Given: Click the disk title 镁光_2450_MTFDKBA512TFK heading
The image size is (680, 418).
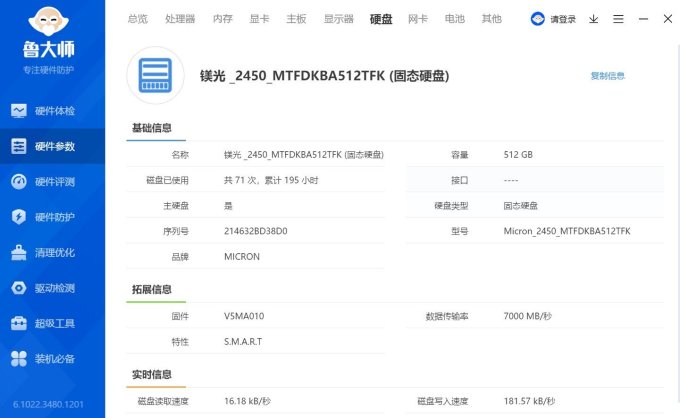Looking at the screenshot, I should coord(324,76).
